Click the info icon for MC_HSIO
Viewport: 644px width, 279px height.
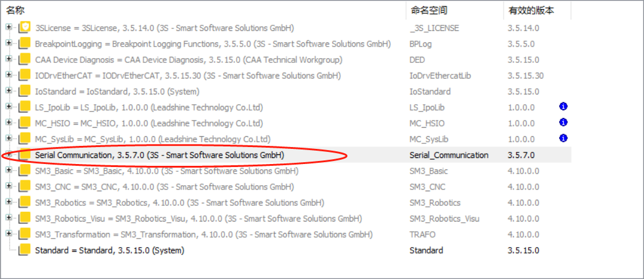563,123
